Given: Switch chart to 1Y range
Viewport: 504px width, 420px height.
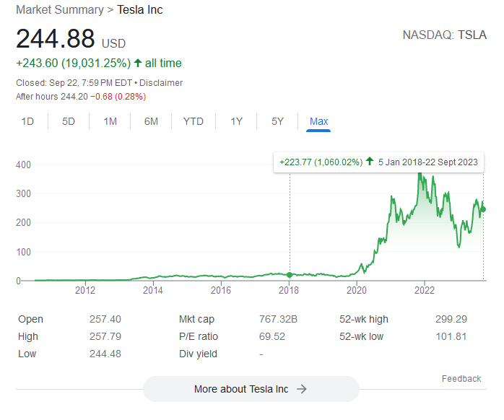Looking at the screenshot, I should point(236,121).
